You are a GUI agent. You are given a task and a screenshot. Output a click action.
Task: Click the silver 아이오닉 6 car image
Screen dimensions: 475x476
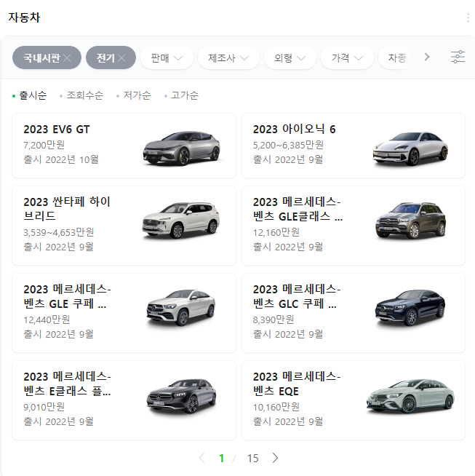(x=410, y=148)
